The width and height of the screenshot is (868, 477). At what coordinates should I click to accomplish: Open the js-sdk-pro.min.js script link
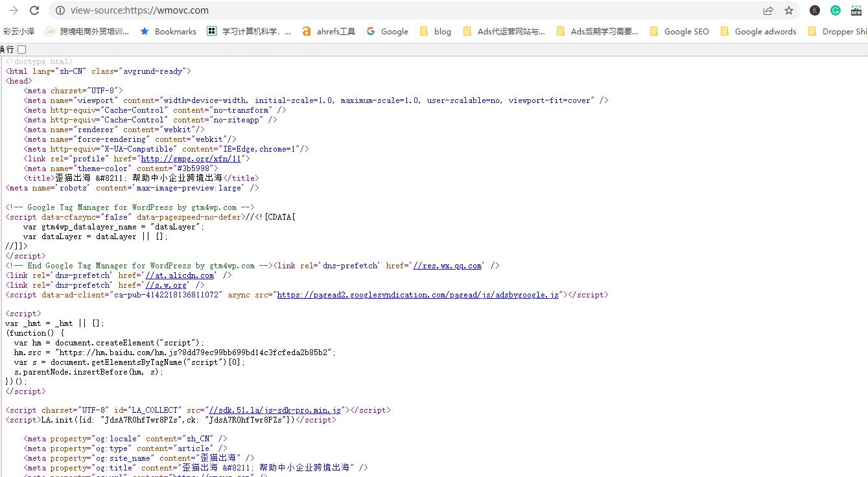click(x=274, y=410)
